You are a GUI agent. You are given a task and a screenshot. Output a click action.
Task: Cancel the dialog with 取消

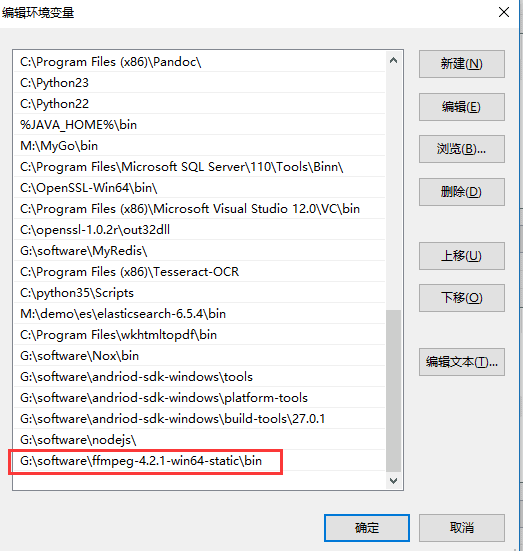461,528
